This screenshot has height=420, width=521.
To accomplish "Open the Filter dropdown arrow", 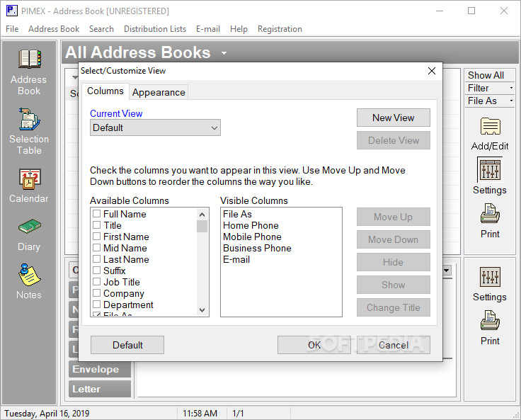I will click(511, 88).
